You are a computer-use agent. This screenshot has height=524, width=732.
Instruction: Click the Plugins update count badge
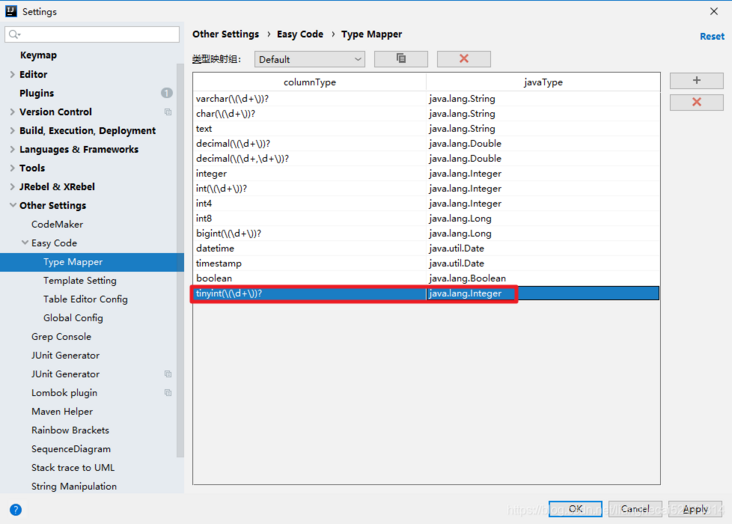pos(167,93)
